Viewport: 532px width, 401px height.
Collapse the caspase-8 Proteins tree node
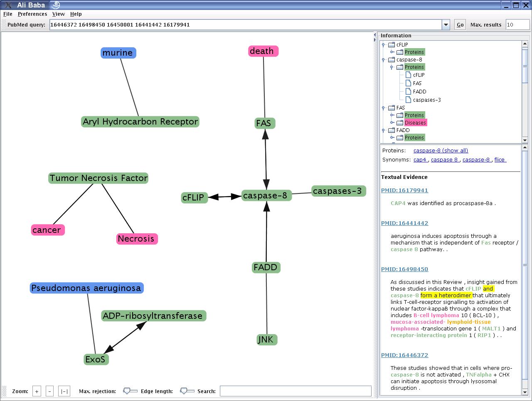point(392,67)
